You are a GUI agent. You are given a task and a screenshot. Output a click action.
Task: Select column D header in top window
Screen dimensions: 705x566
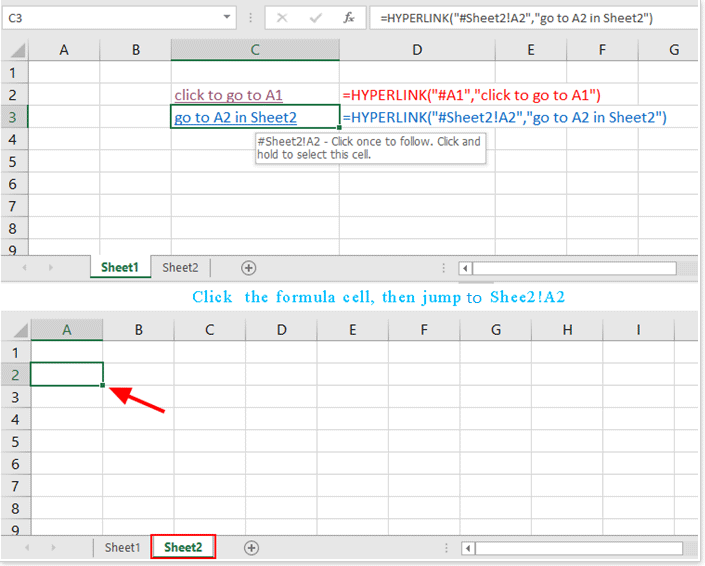coord(417,49)
